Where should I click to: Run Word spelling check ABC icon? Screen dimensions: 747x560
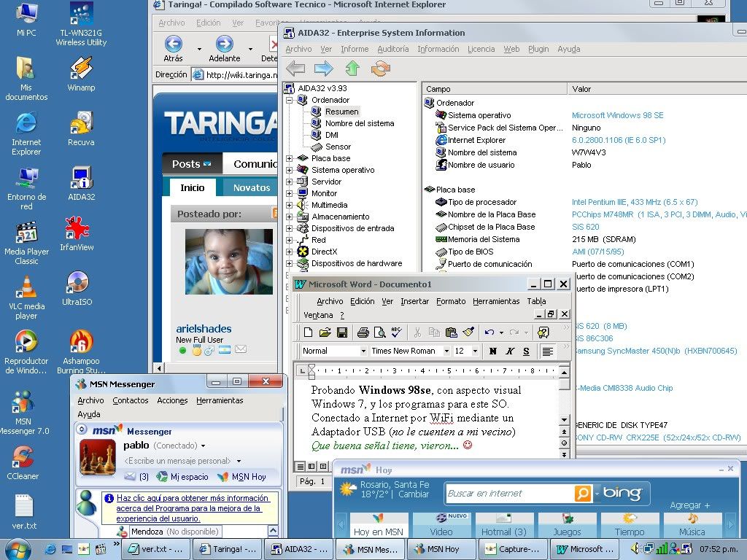[396, 332]
